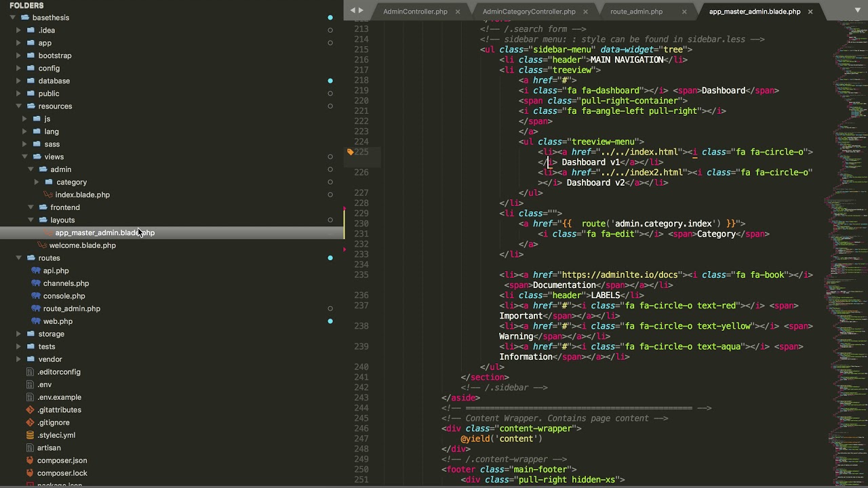The height and width of the screenshot is (488, 868).
Task: Place cursor on line 247 @yield('content')
Action: click(502, 439)
